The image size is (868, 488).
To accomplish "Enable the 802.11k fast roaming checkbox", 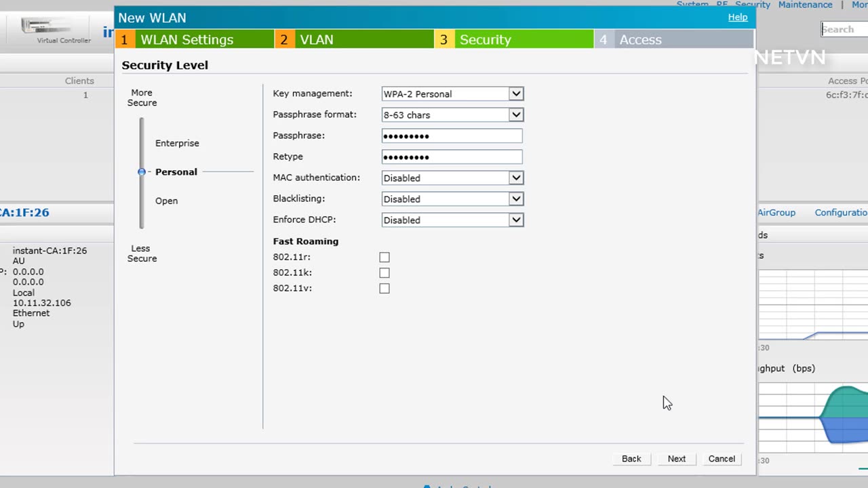I will 384,273.
